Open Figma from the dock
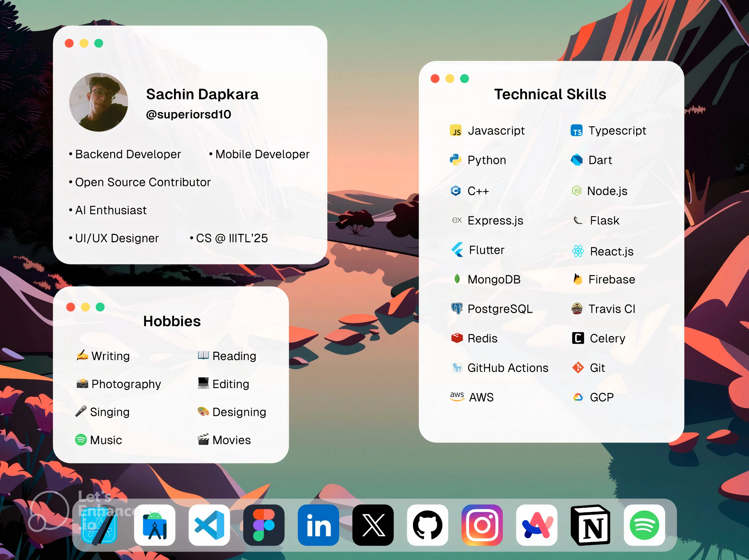 tap(264, 525)
